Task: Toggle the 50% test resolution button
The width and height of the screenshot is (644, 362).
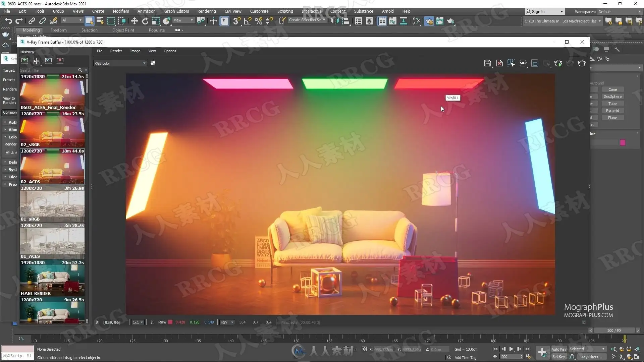Action: [x=523, y=63]
